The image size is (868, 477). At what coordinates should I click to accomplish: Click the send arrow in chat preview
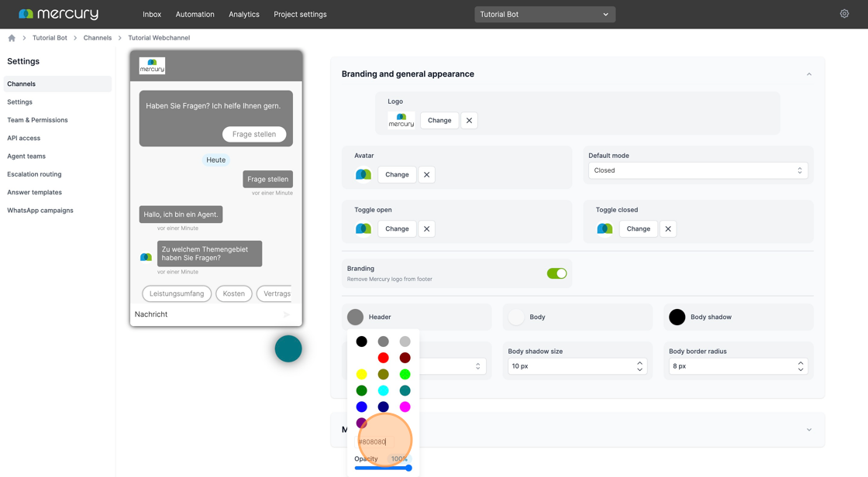coord(286,314)
